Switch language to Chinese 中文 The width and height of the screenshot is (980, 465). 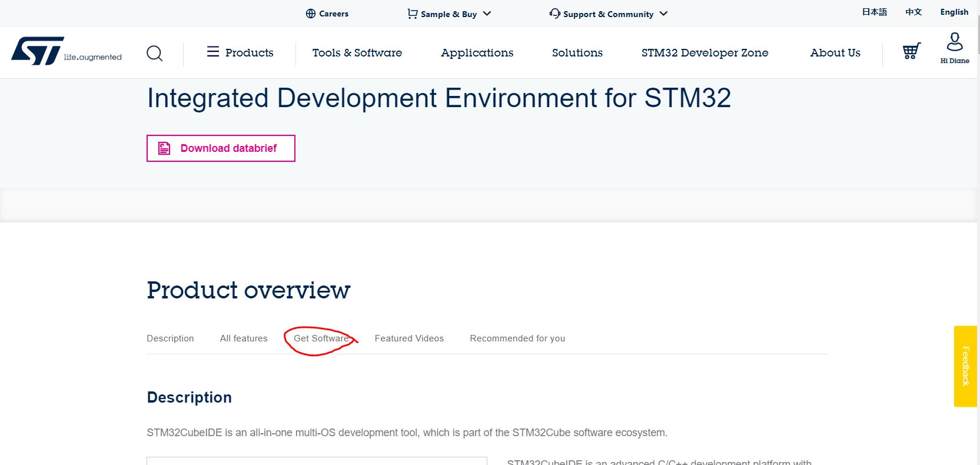[913, 12]
